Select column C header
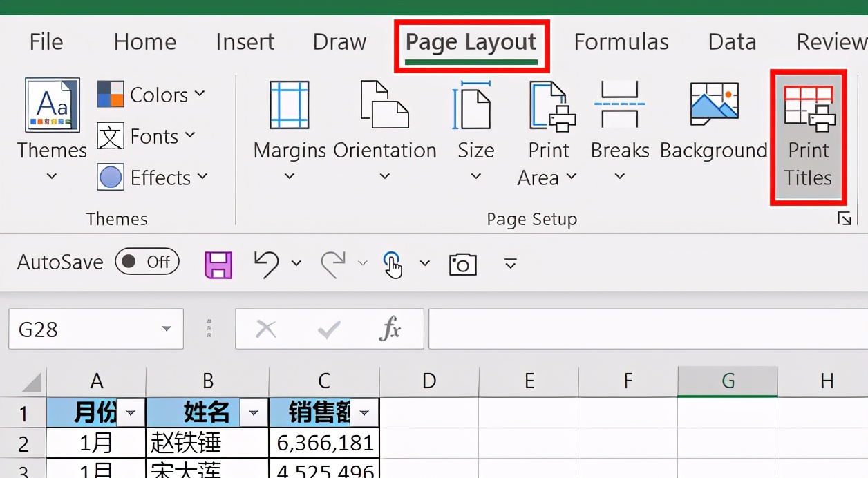Viewport: 868px width, 478px height. [324, 381]
